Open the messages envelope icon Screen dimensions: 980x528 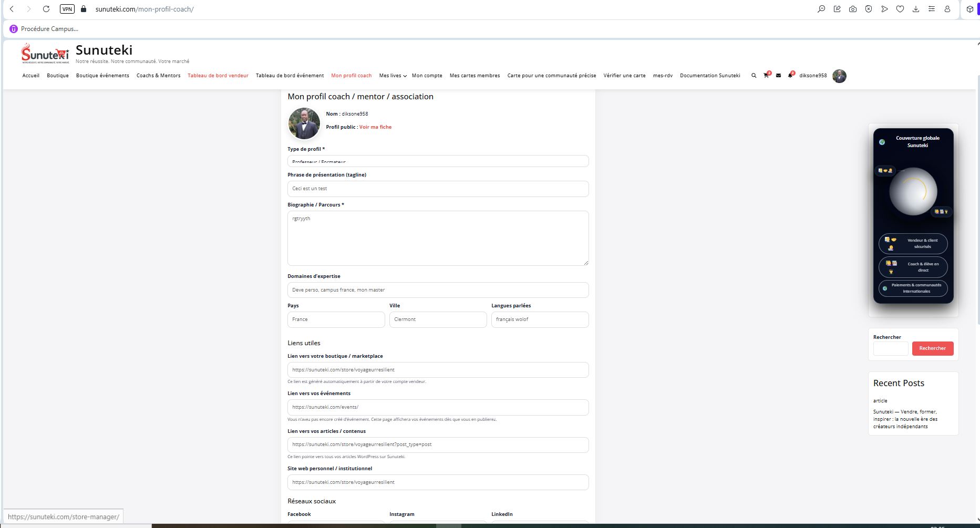click(778, 76)
